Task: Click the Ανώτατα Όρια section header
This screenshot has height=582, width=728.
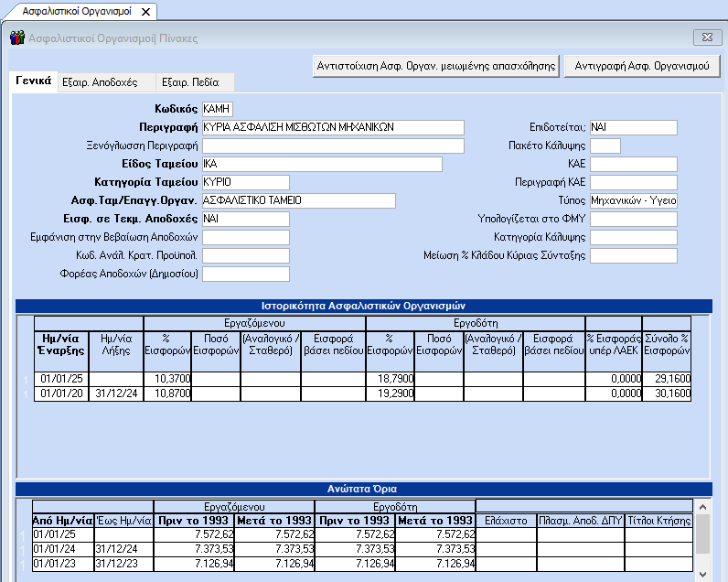Action: (x=363, y=489)
